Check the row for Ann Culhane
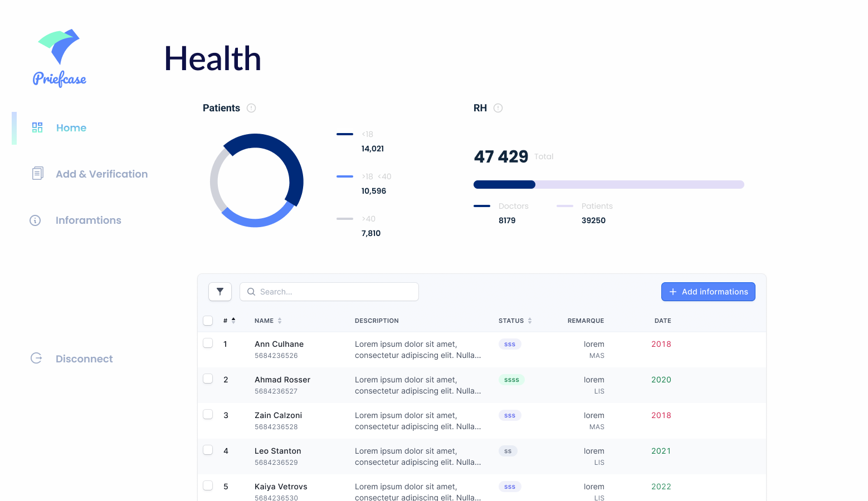 (208, 343)
